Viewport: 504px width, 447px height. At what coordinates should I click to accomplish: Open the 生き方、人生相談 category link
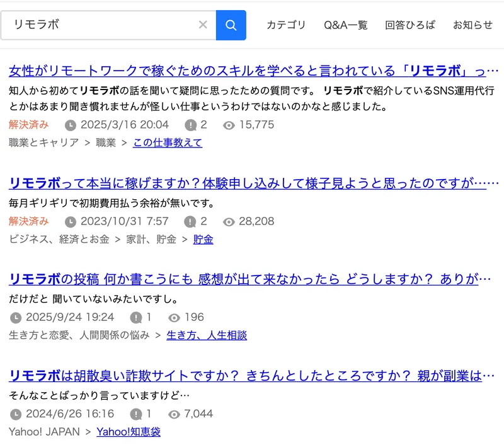pos(207,335)
